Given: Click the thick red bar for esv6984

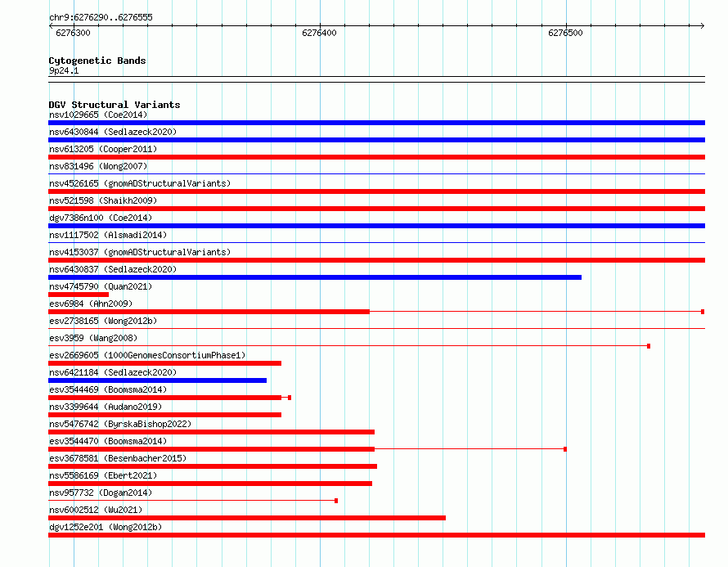Looking at the screenshot, I should coord(209,312).
